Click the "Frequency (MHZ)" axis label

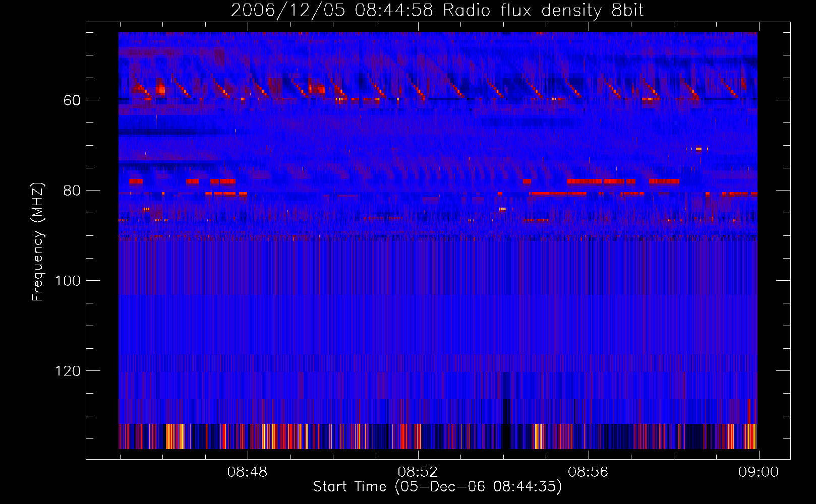click(x=38, y=242)
